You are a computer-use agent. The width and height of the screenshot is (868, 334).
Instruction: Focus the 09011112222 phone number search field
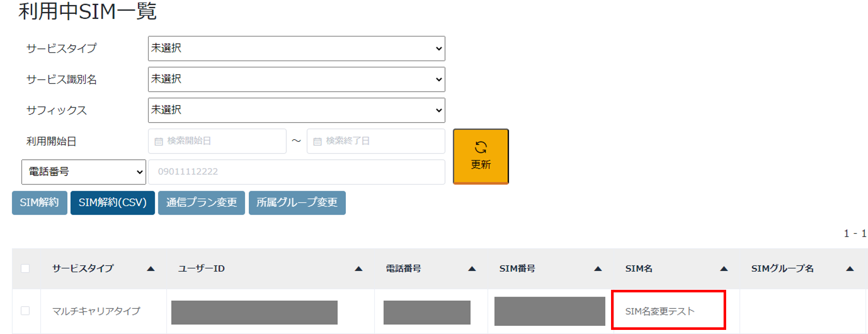pyautogui.click(x=297, y=172)
